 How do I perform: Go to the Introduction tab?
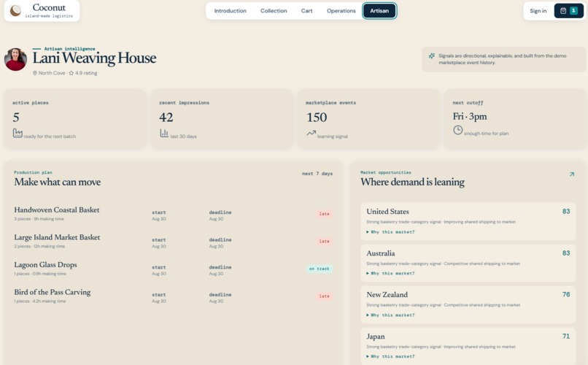point(231,11)
